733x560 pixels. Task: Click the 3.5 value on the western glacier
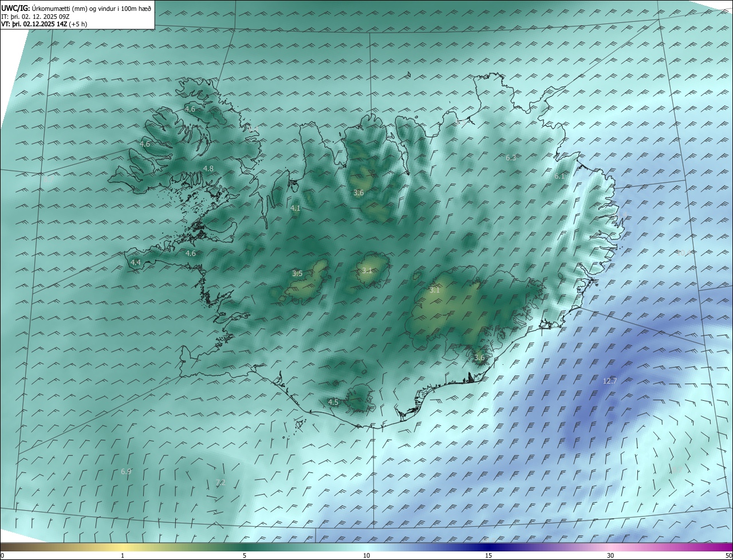coord(297,274)
